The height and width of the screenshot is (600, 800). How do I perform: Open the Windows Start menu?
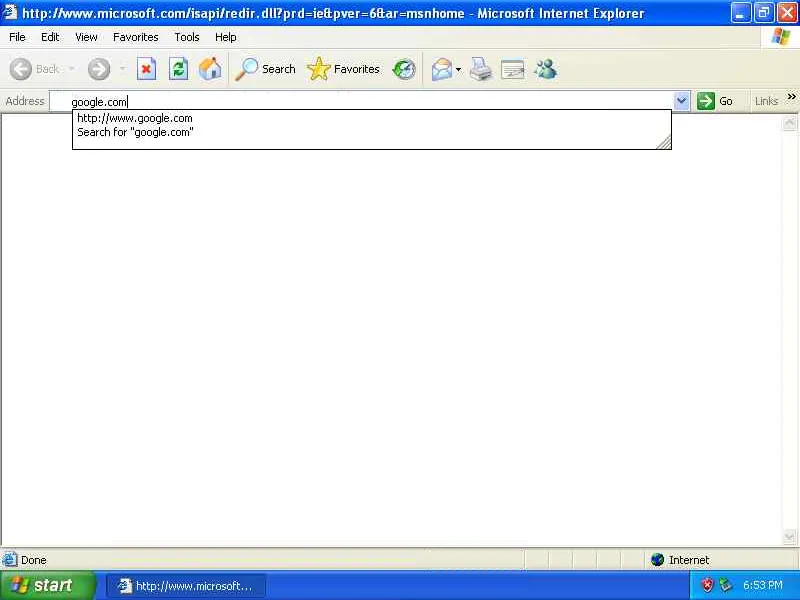pos(46,585)
